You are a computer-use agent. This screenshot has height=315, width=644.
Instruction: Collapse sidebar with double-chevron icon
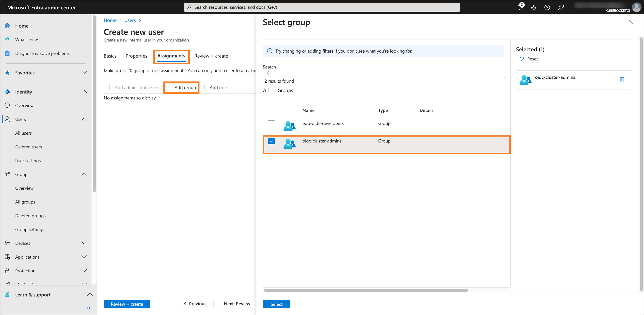(88, 308)
